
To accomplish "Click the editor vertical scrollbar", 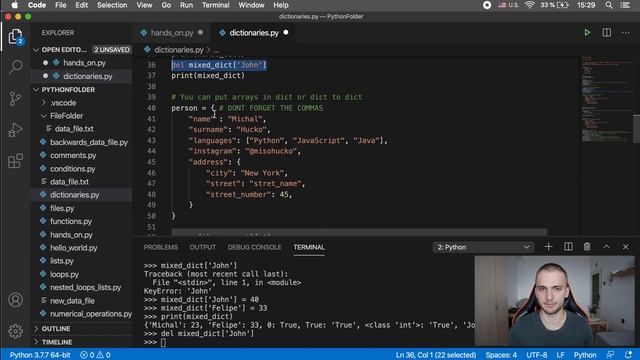I will pos(636,129).
